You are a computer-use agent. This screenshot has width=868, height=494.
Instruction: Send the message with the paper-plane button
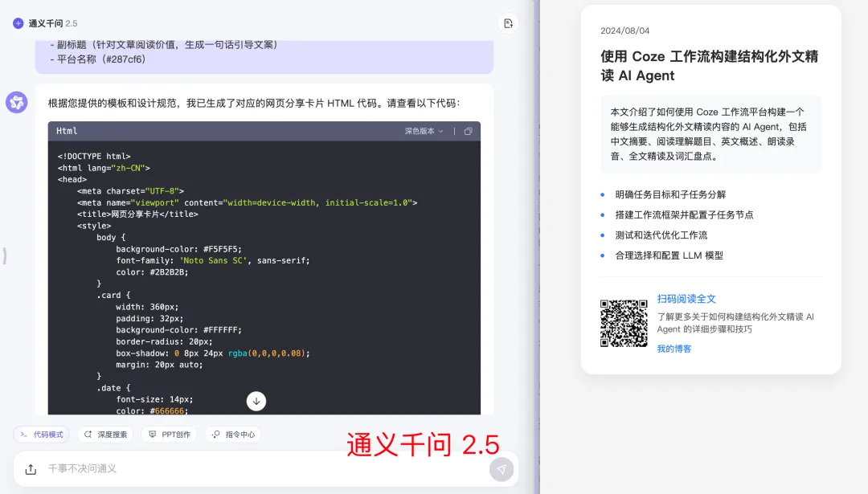502,469
